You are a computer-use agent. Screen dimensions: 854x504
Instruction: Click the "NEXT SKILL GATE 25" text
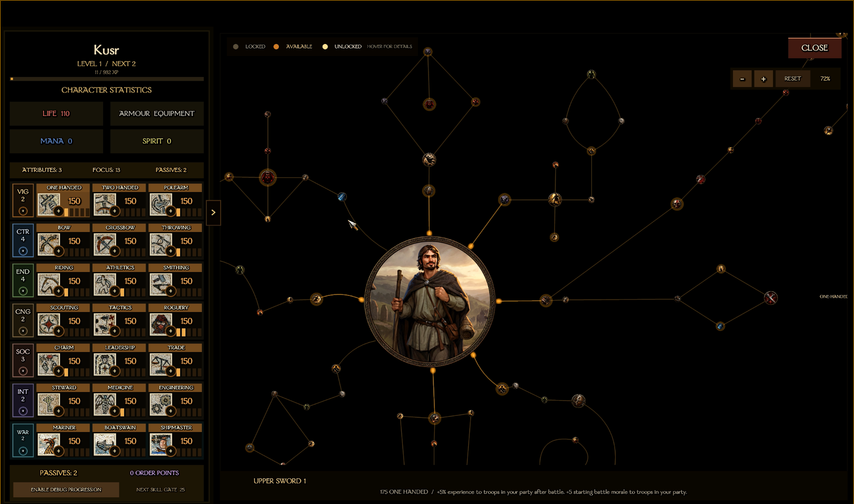tap(161, 490)
